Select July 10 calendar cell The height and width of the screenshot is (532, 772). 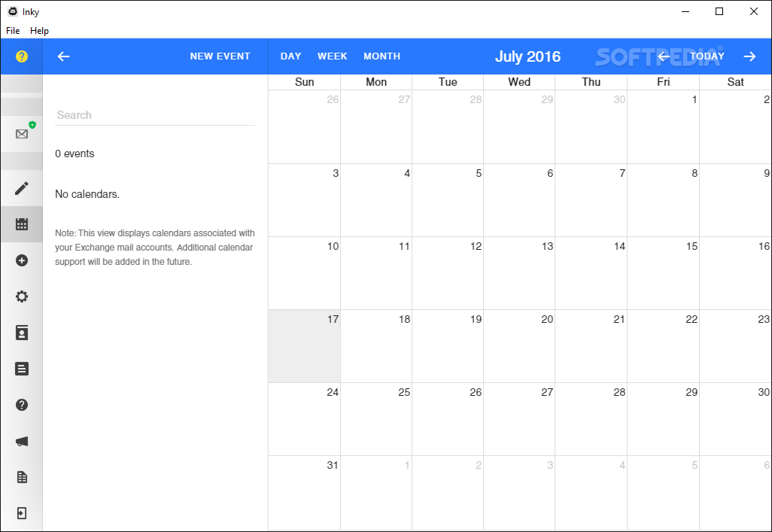pyautogui.click(x=304, y=273)
